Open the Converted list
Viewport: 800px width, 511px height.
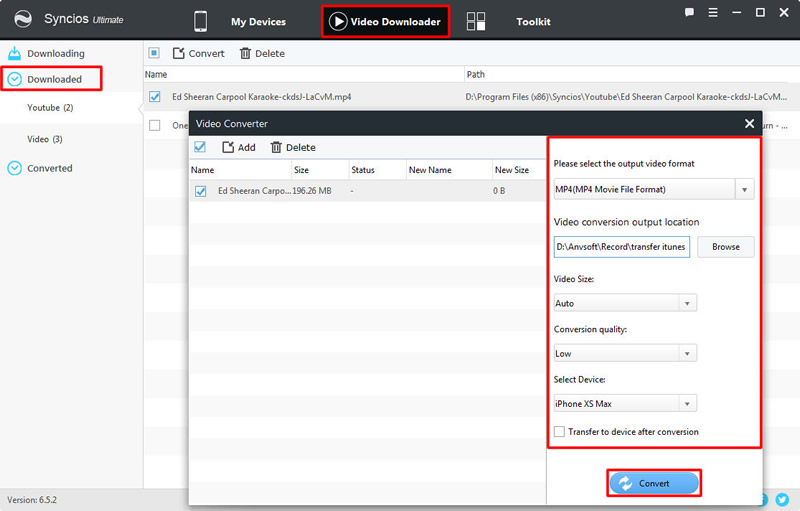pyautogui.click(x=49, y=168)
